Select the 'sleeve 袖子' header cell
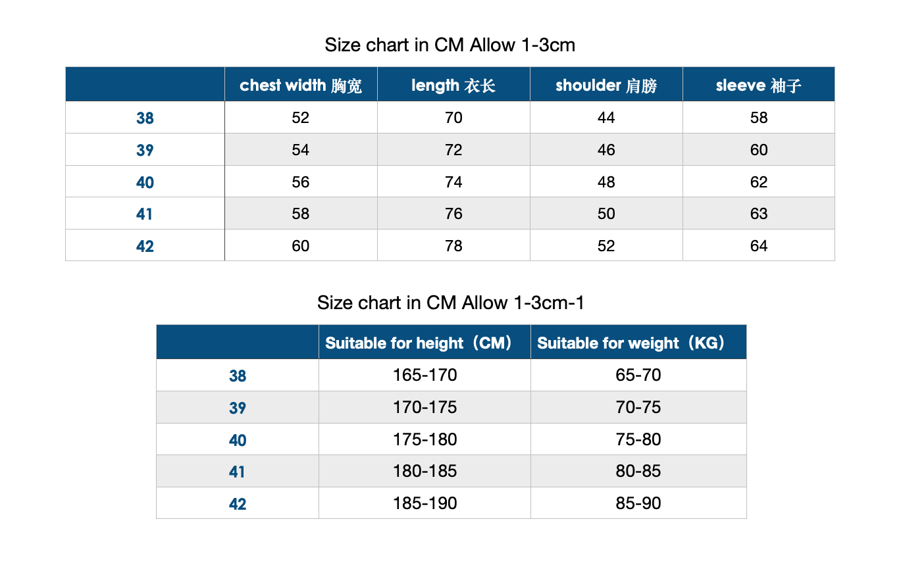 759,85
